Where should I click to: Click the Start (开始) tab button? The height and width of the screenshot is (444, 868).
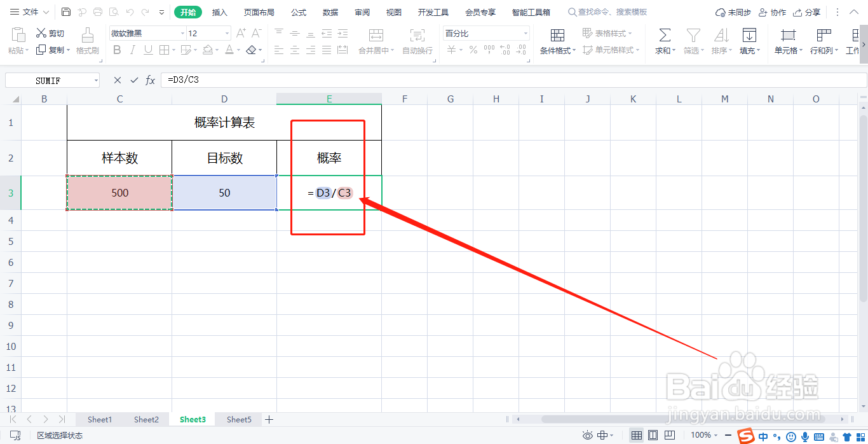click(188, 12)
